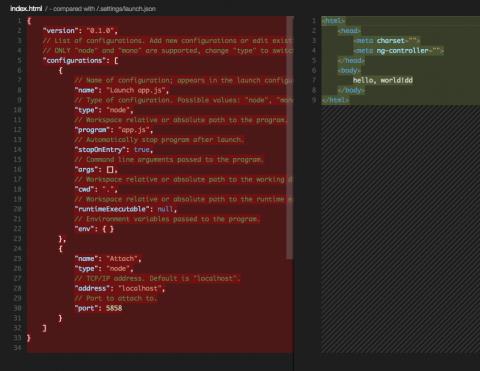Screen dimensions: 480x371
Task: Click the Command line arguments comment
Action: click(169, 160)
